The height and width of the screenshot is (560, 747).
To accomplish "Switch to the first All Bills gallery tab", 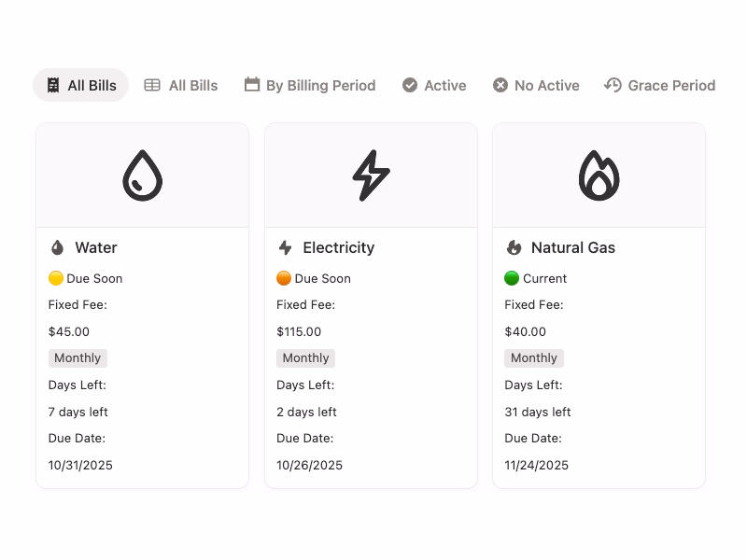I will 81,85.
